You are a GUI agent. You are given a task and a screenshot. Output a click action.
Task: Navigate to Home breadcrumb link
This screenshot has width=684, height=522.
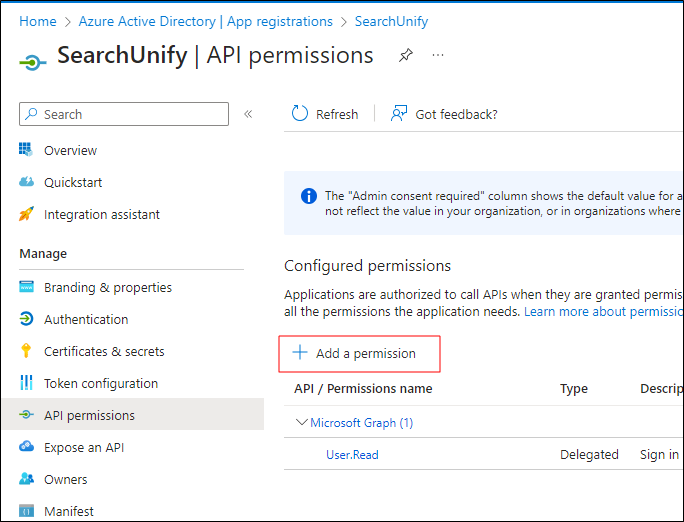tap(38, 21)
